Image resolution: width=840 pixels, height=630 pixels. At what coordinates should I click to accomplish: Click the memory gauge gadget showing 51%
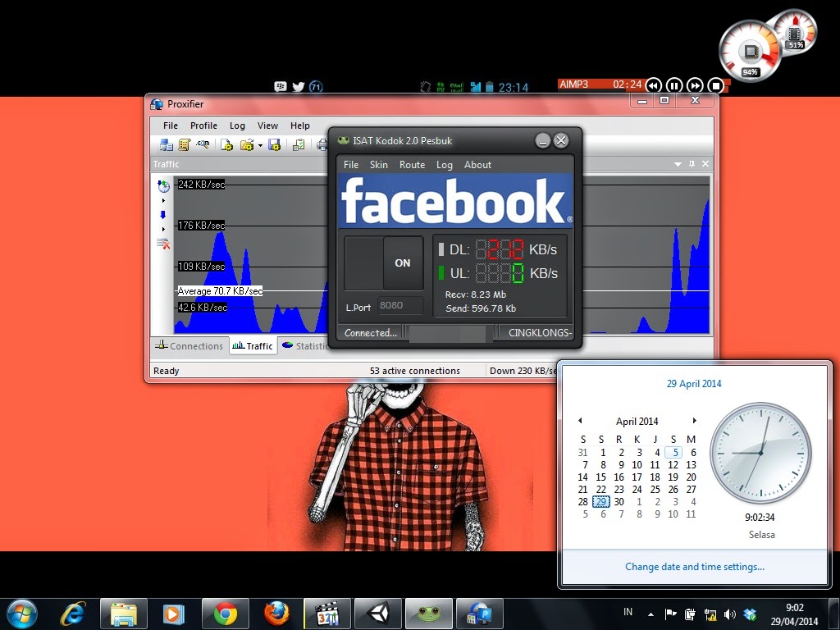tap(797, 32)
